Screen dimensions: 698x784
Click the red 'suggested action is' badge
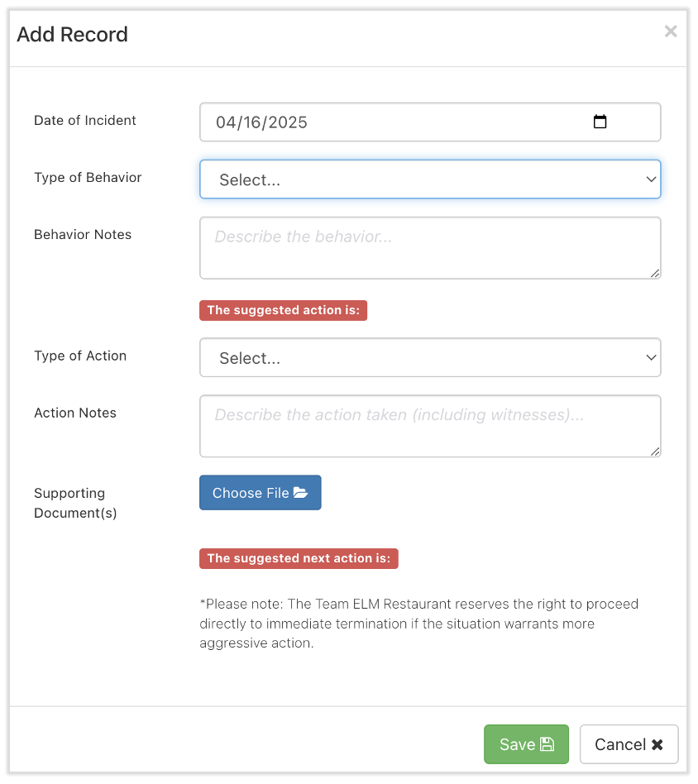point(283,310)
